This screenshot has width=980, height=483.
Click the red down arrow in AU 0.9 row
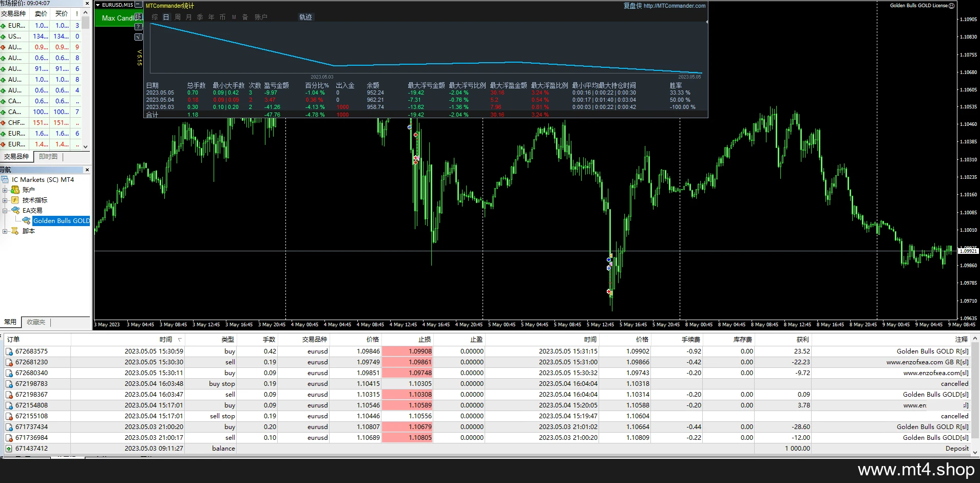[x=3, y=47]
